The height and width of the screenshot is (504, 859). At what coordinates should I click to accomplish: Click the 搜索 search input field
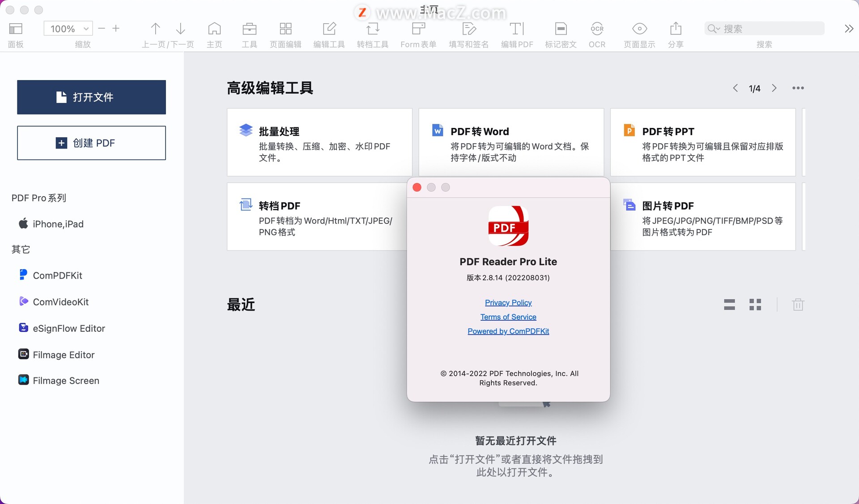[x=765, y=28]
